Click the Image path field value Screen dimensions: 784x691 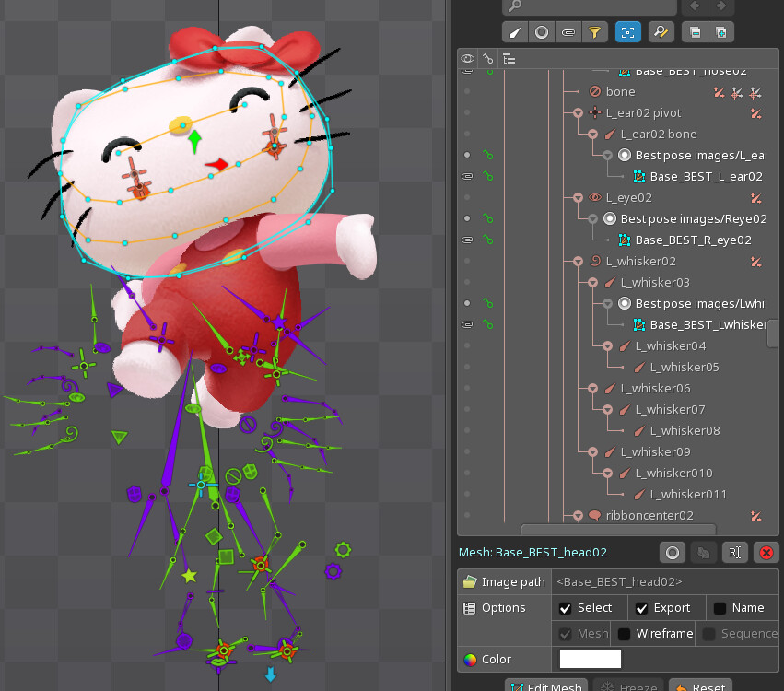click(665, 582)
